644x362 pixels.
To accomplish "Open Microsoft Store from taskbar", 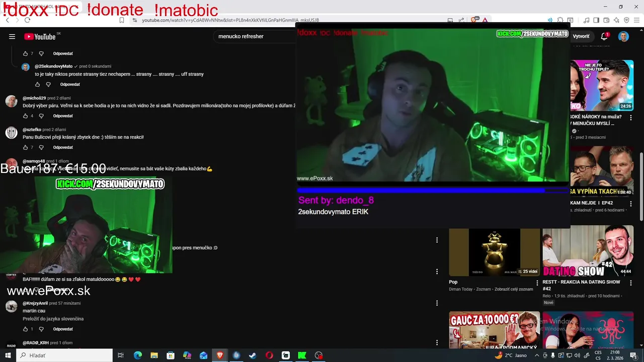I will 171,355.
